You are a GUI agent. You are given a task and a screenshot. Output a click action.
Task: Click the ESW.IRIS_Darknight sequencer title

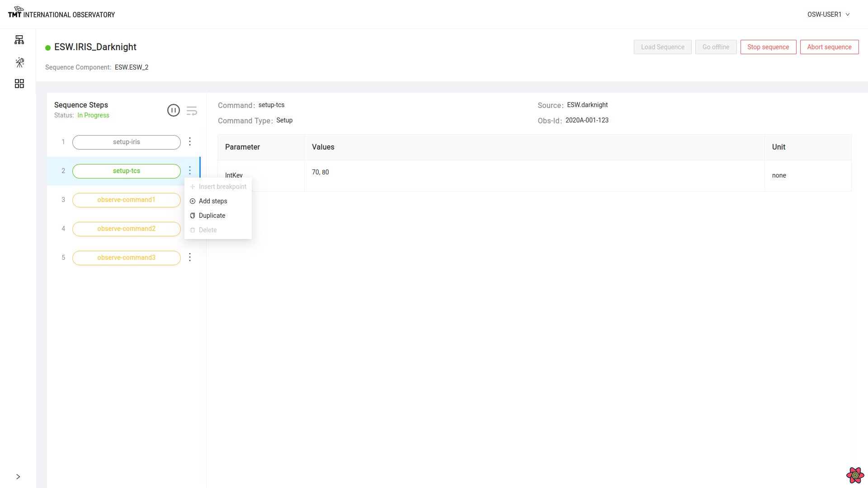click(95, 47)
